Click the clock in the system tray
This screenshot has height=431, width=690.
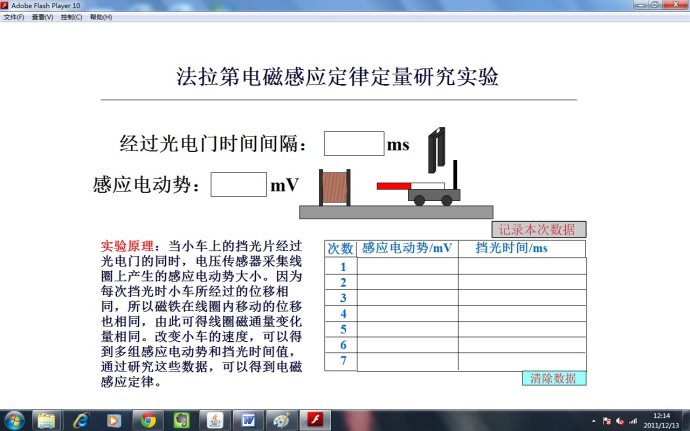661,420
